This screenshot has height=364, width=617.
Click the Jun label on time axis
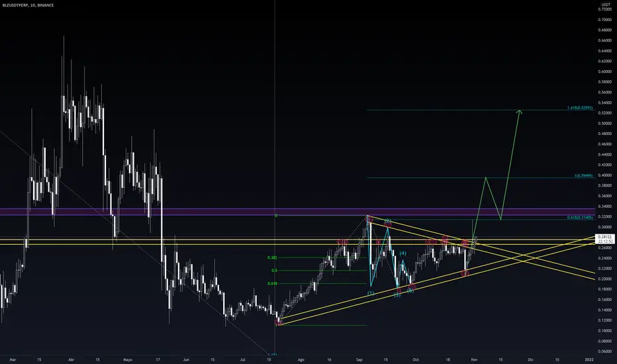click(186, 359)
